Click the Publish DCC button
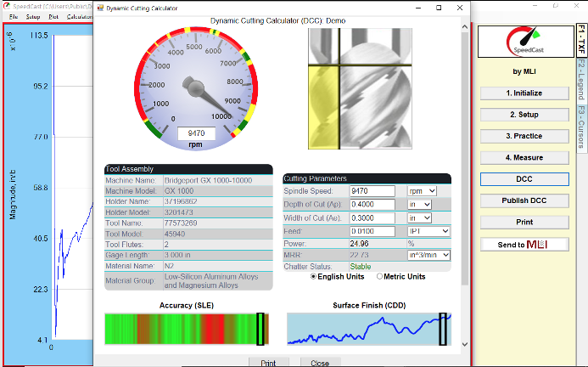This screenshot has width=588, height=367. pyautogui.click(x=524, y=200)
